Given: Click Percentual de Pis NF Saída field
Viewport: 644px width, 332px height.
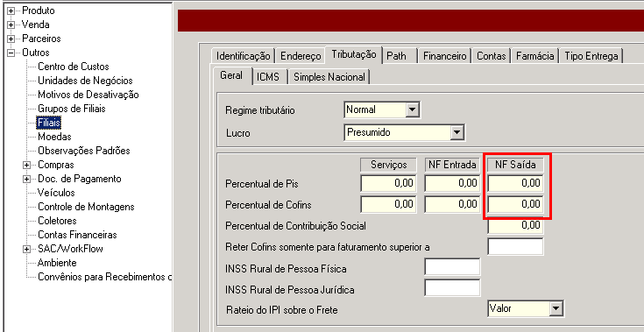Looking at the screenshot, I should click(515, 183).
